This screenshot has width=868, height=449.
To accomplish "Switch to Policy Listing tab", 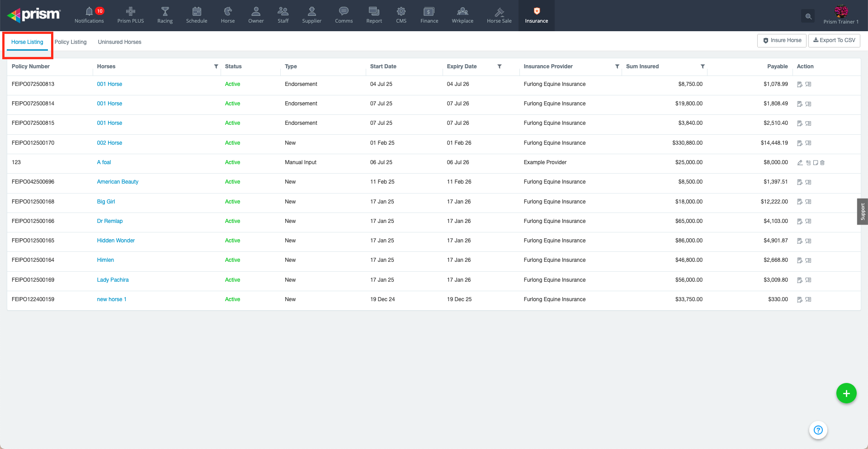I will tap(71, 42).
